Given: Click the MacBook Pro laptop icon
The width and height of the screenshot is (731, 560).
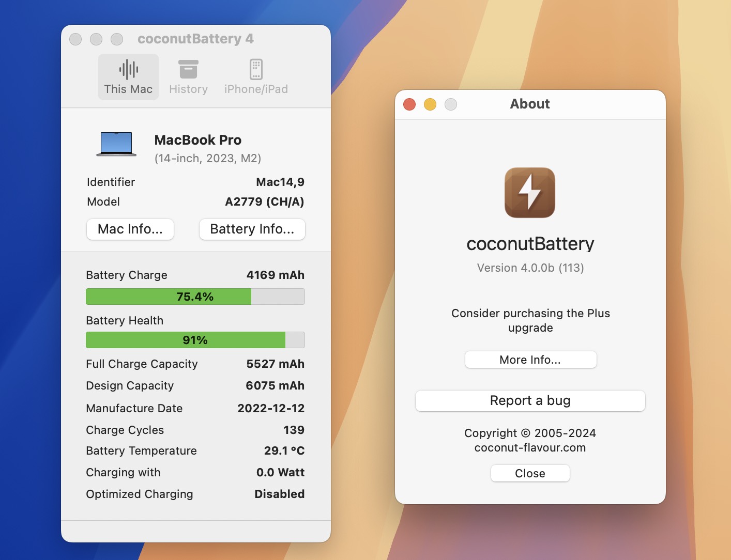Looking at the screenshot, I should (116, 144).
